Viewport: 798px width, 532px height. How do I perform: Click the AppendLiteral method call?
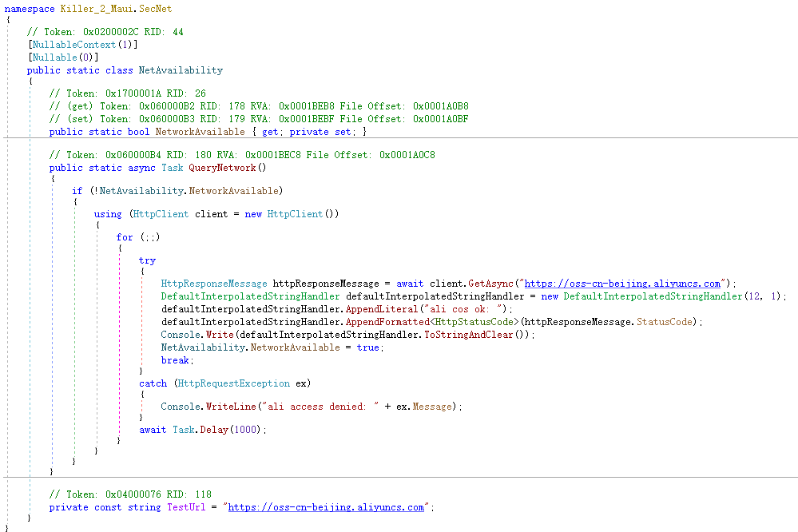pos(382,309)
